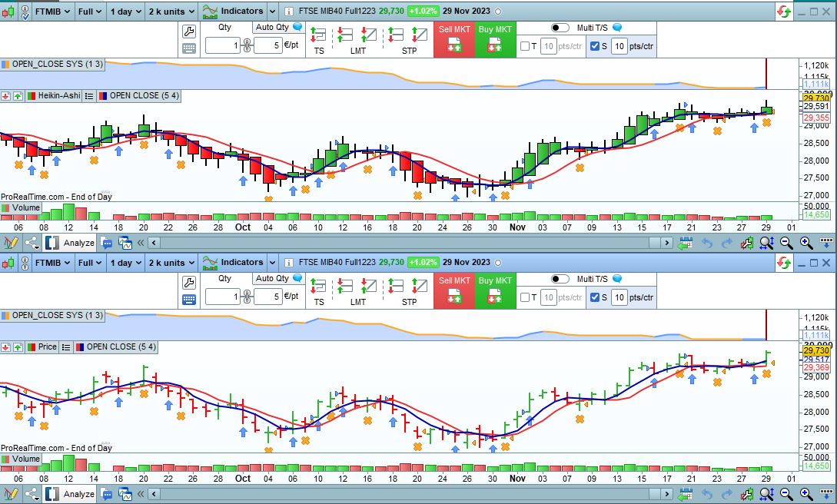Image resolution: width=837 pixels, height=504 pixels.
Task: Open 2 k units dropdown in top chart
Action: pyautogui.click(x=172, y=12)
